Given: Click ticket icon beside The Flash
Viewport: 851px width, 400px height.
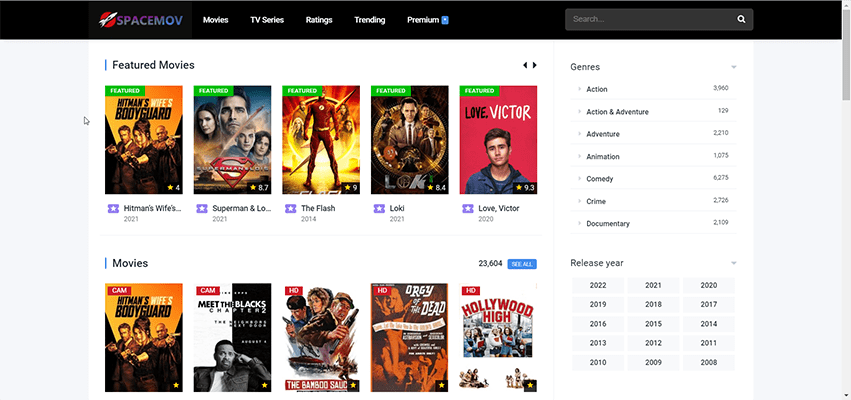Looking at the screenshot, I should pyautogui.click(x=290, y=208).
